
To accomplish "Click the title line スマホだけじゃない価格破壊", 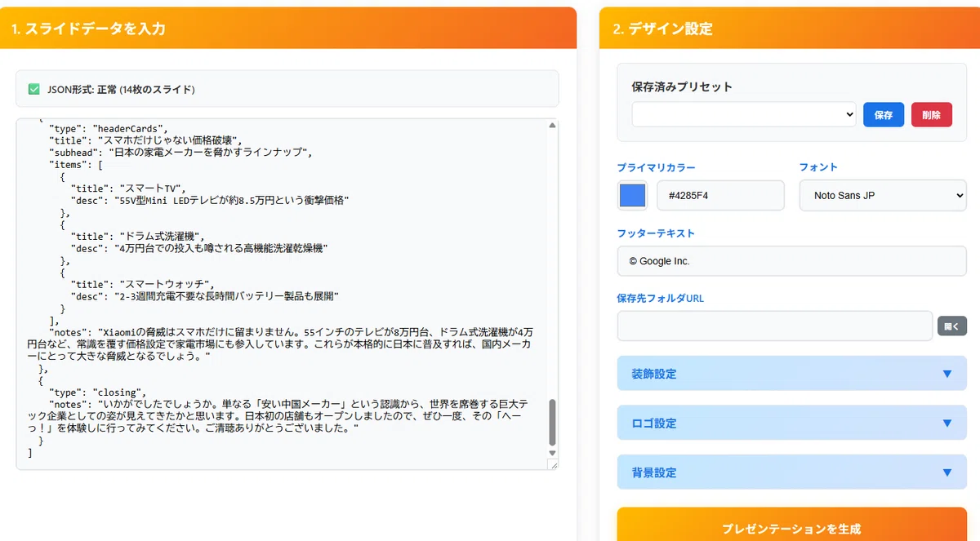I will point(146,140).
